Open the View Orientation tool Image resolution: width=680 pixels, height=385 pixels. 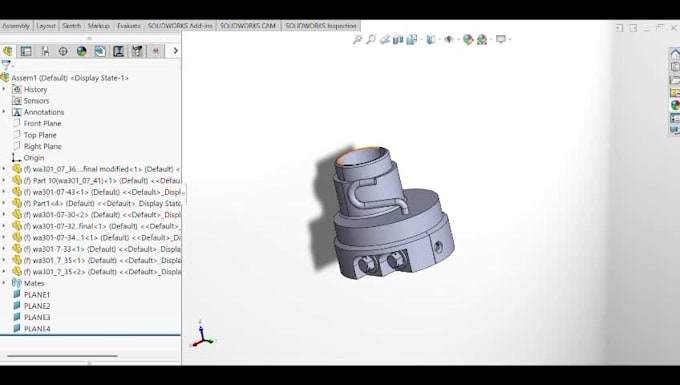pyautogui.click(x=411, y=39)
